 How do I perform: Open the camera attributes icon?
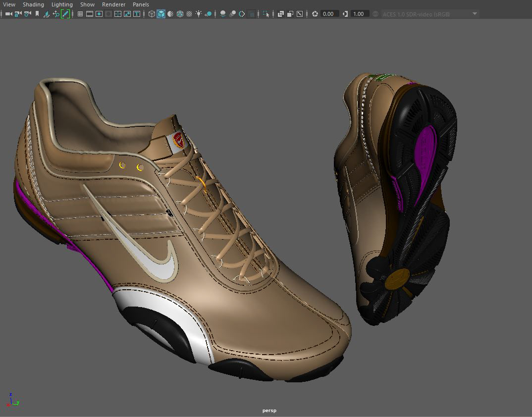click(27, 14)
